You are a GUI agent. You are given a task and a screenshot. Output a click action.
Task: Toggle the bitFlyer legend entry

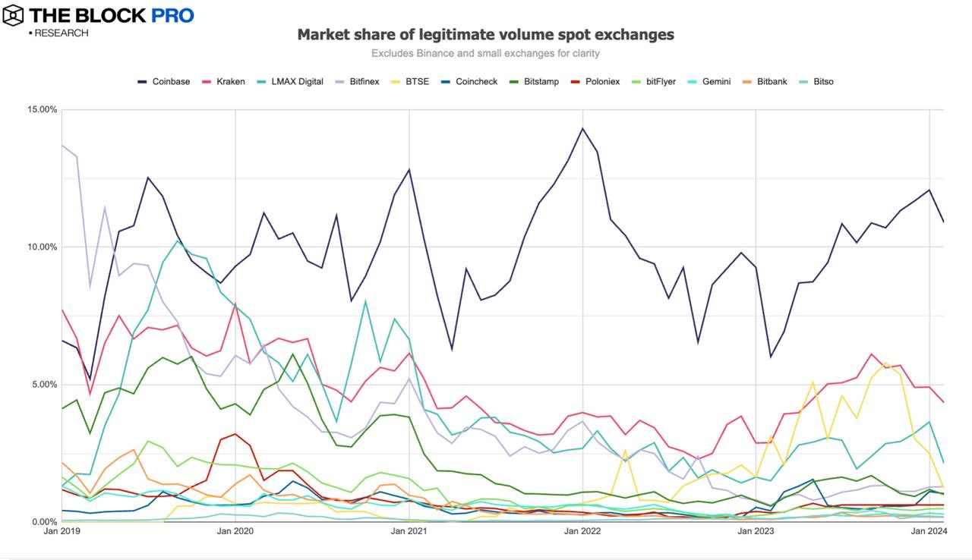[x=654, y=81]
